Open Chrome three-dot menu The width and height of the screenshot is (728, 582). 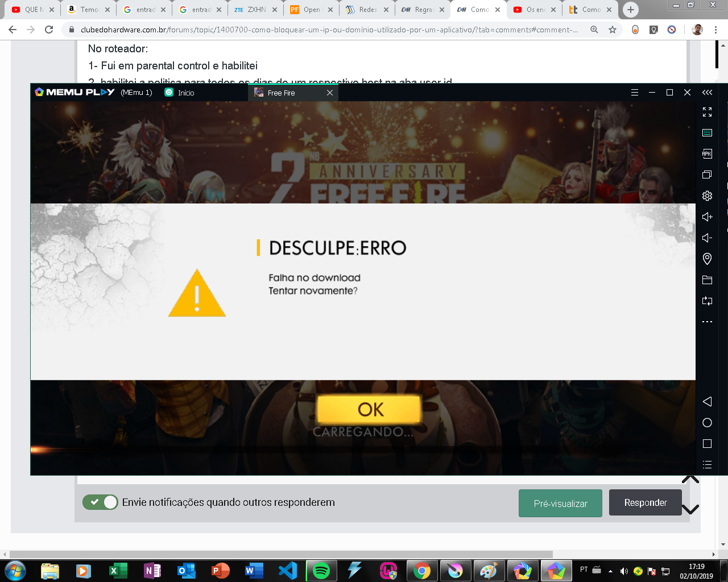pos(716,30)
